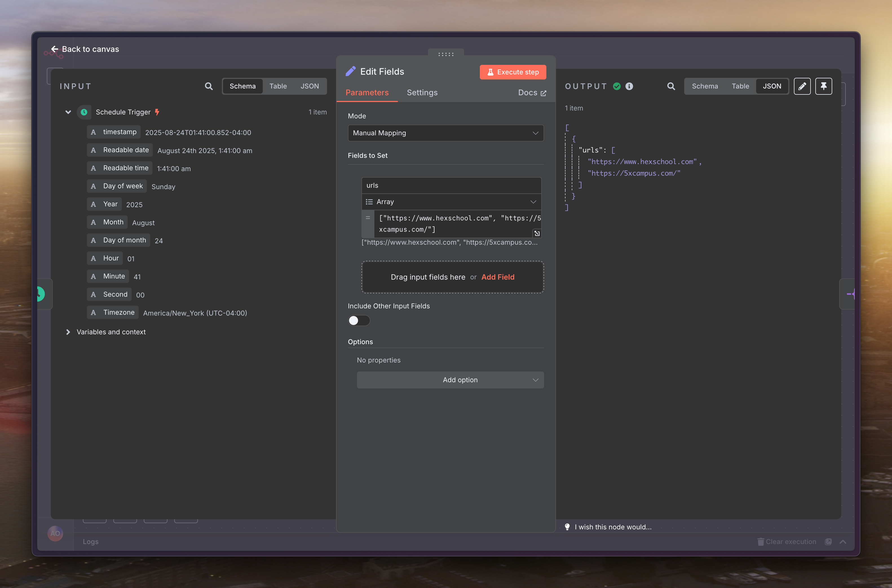Expand Variables and context section

coord(68,332)
